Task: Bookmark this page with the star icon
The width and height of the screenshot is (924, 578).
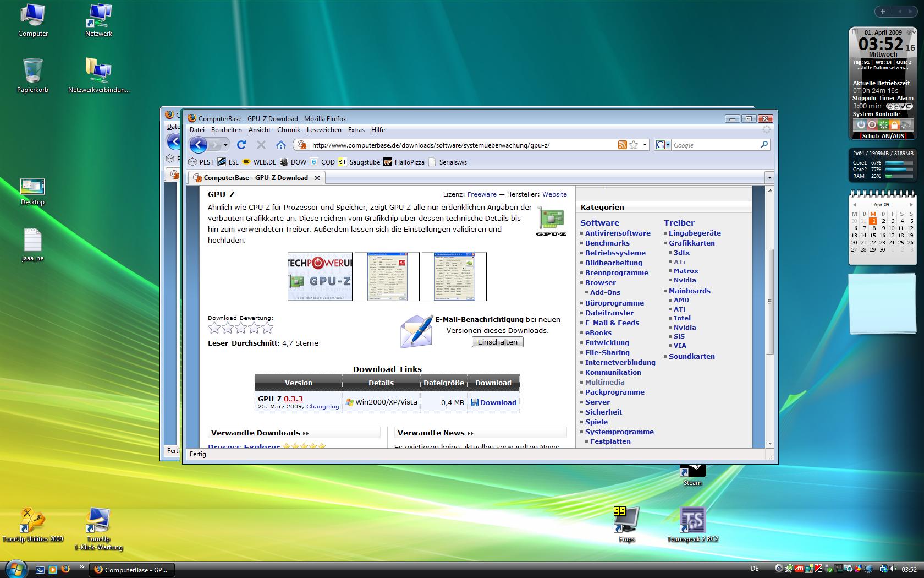Action: pos(634,145)
